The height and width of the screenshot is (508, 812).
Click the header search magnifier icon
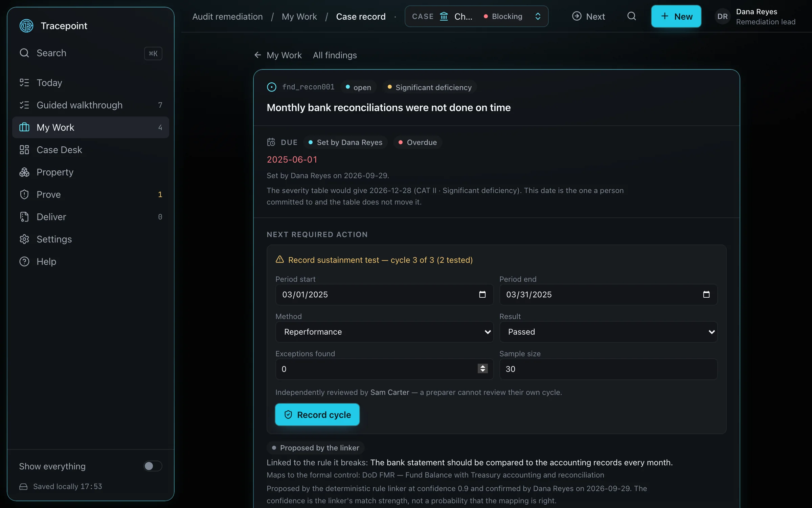coord(631,16)
